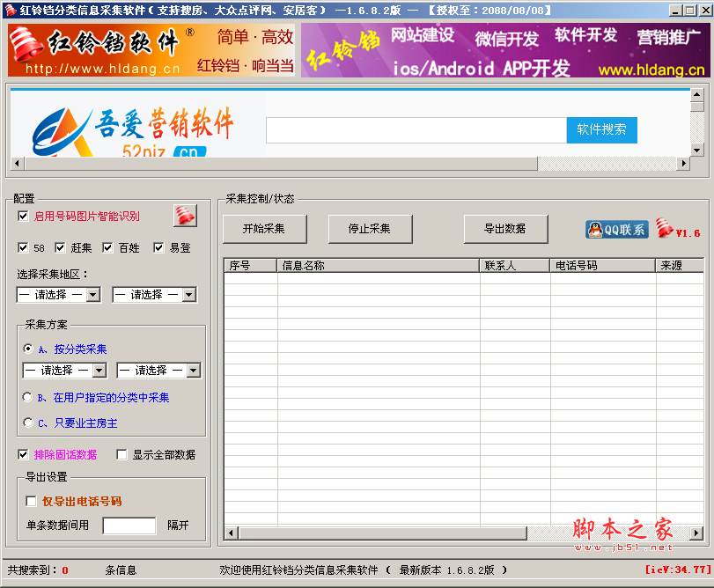
Task: Toggle 排除固话数据 checkbox
Action: (x=23, y=454)
